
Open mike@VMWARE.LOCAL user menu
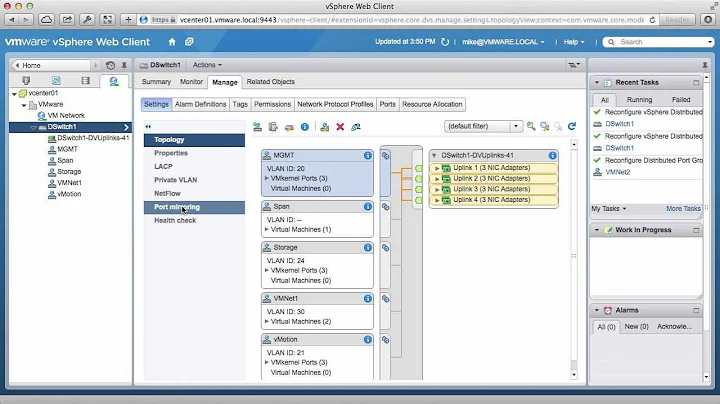[x=503, y=42]
